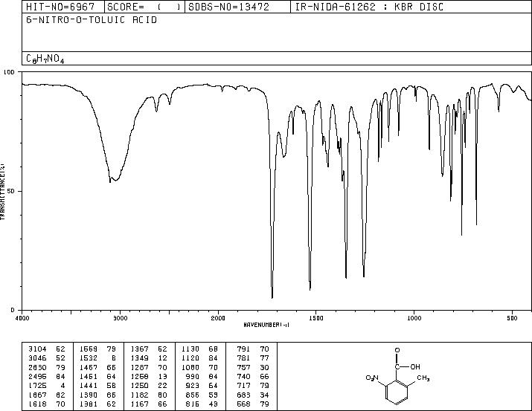Click the peak table row 3104 62
This screenshot has height=411, width=532.
47,349
